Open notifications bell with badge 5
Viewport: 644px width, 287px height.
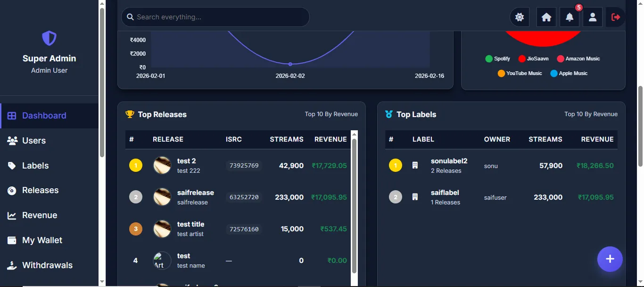coord(570,17)
